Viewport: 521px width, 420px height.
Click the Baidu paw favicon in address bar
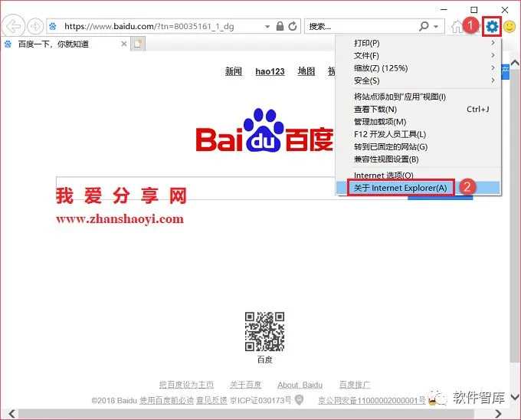(53, 26)
